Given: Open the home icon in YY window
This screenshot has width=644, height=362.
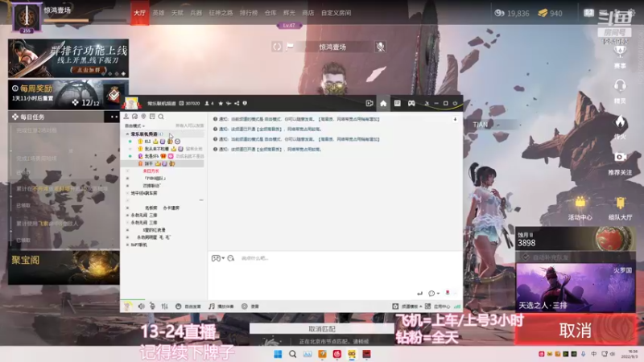Looking at the screenshot, I should [383, 104].
